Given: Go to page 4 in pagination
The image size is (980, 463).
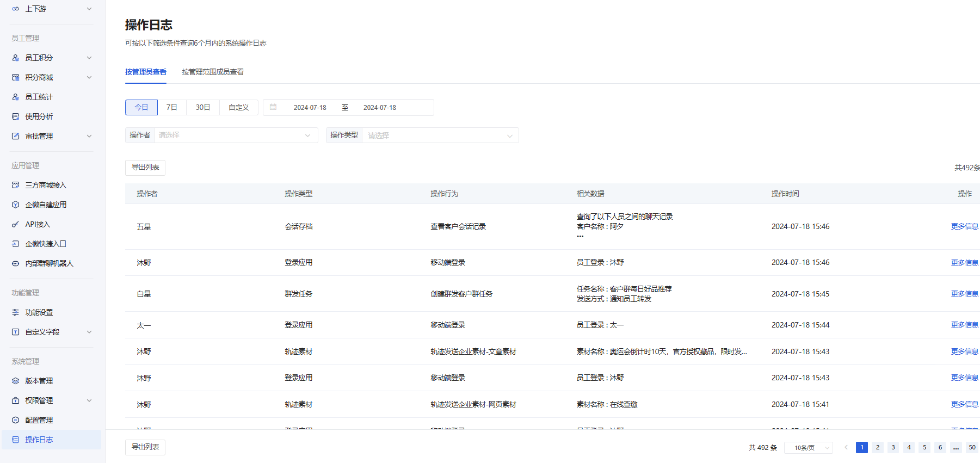Looking at the screenshot, I should pyautogui.click(x=909, y=447).
